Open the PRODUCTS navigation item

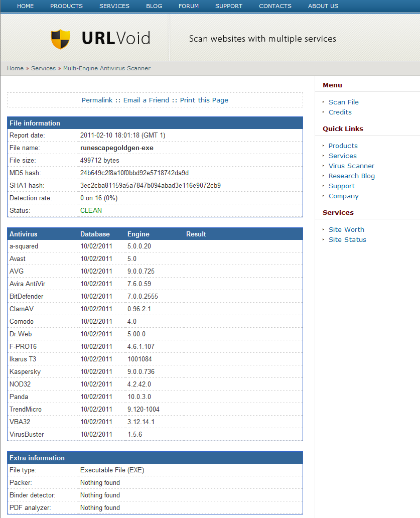click(x=66, y=6)
